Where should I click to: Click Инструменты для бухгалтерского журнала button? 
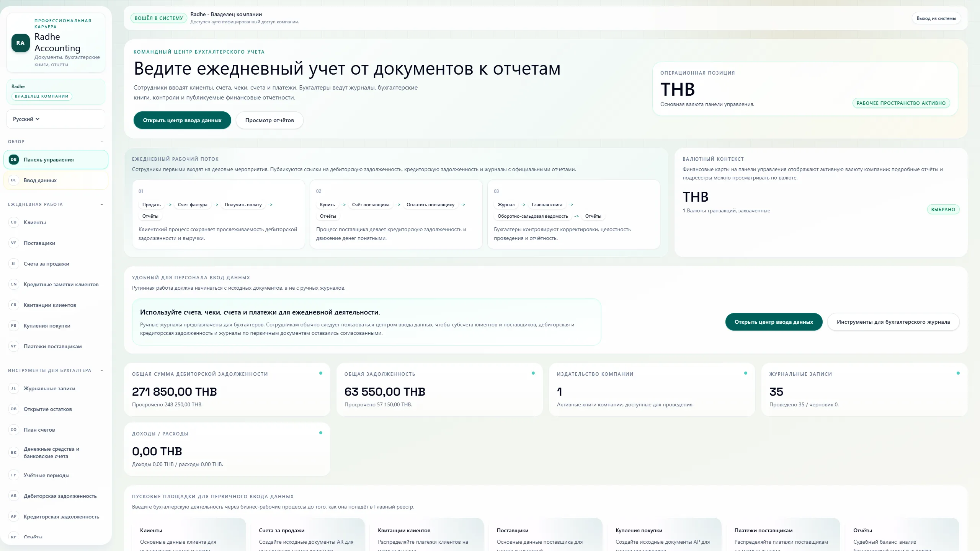tap(893, 322)
